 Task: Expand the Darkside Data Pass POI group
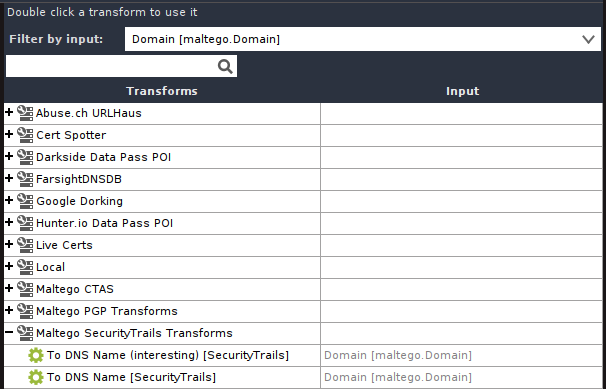(9, 156)
